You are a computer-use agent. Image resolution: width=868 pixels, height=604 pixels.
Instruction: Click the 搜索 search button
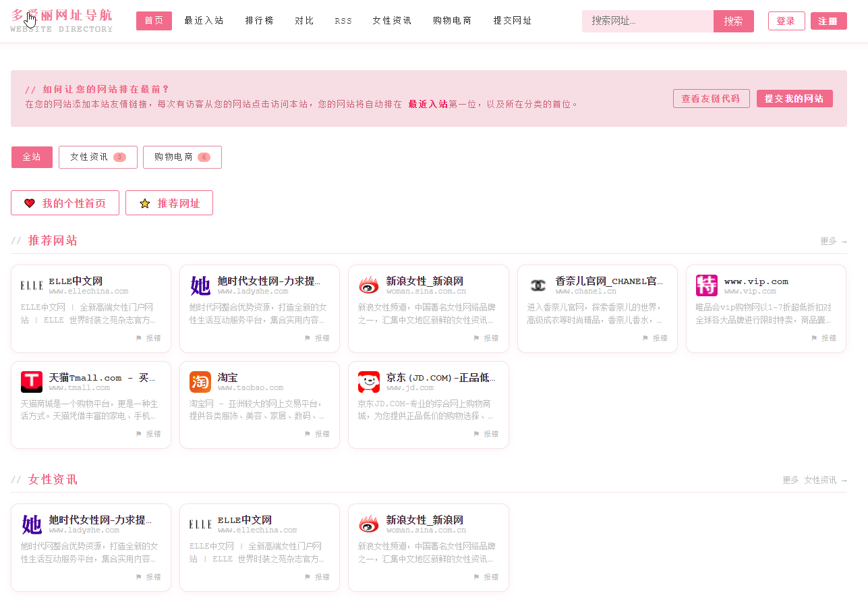point(734,22)
